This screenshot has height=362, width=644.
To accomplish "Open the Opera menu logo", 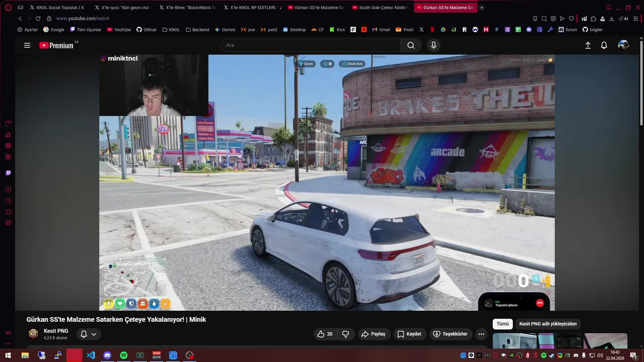I will [x=8, y=8].
